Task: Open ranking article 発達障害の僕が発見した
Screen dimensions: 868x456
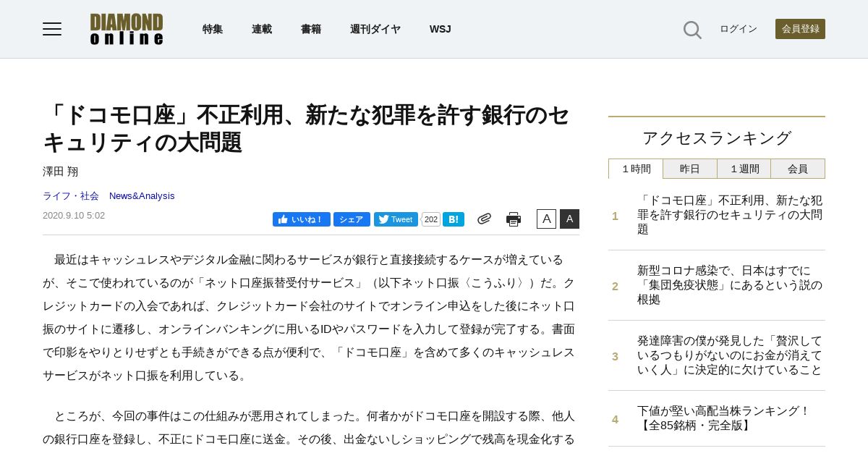Action: click(730, 355)
